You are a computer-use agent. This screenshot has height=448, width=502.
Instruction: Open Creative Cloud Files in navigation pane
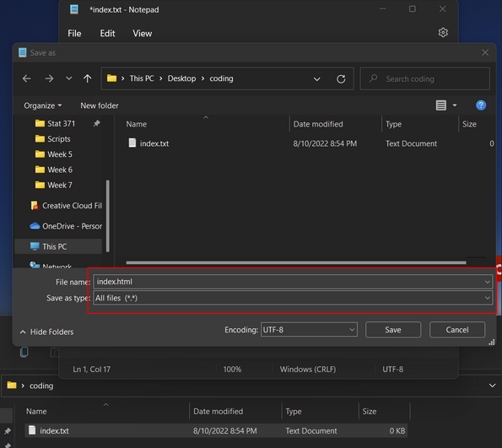[67, 206]
